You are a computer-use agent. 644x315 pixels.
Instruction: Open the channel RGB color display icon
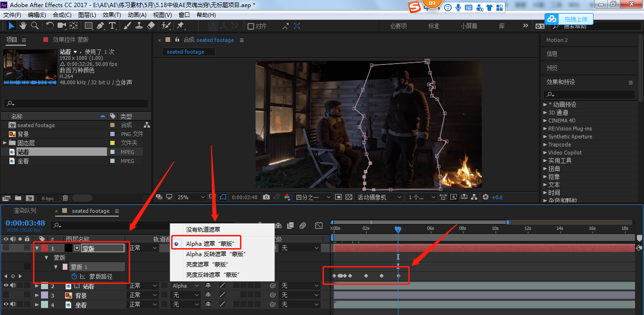[287, 197]
